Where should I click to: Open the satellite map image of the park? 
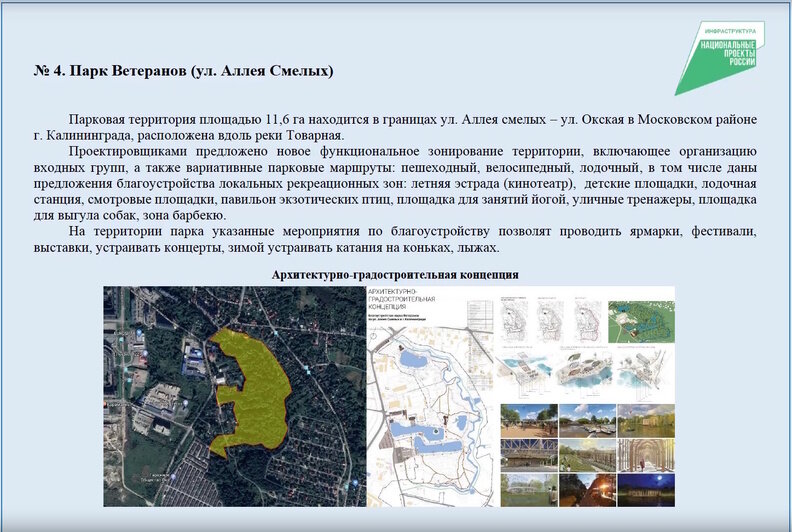click(x=234, y=396)
